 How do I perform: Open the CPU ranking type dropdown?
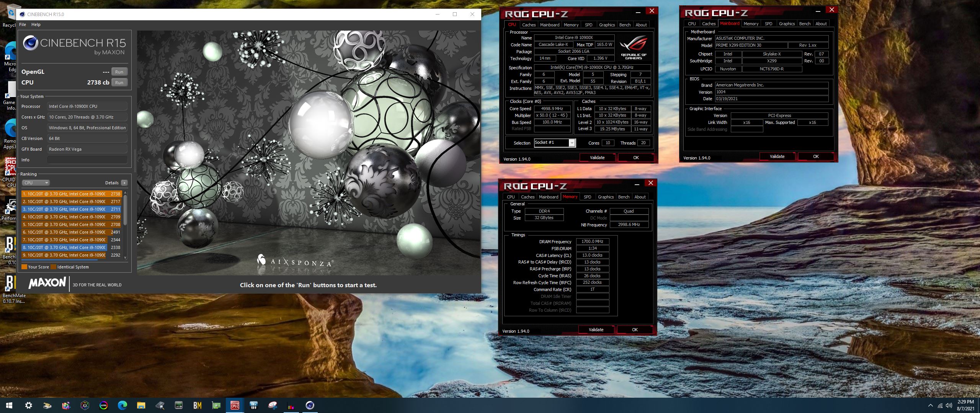tap(36, 183)
